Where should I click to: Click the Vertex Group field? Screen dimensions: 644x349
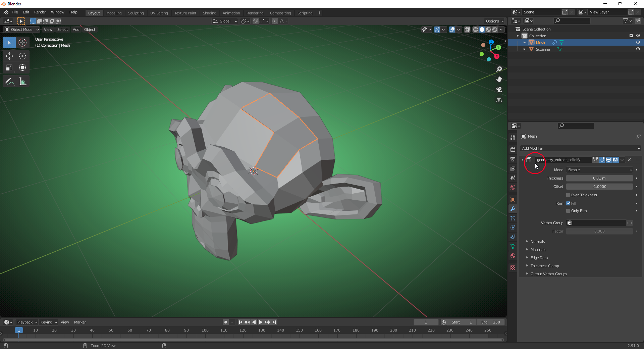596,223
